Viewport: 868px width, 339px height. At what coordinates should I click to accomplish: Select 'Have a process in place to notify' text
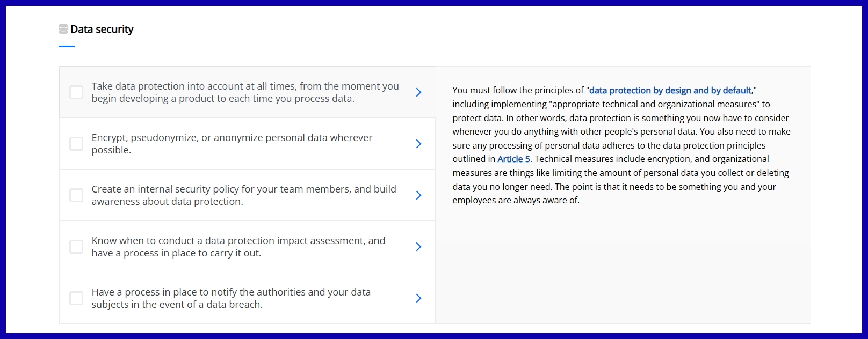231,298
